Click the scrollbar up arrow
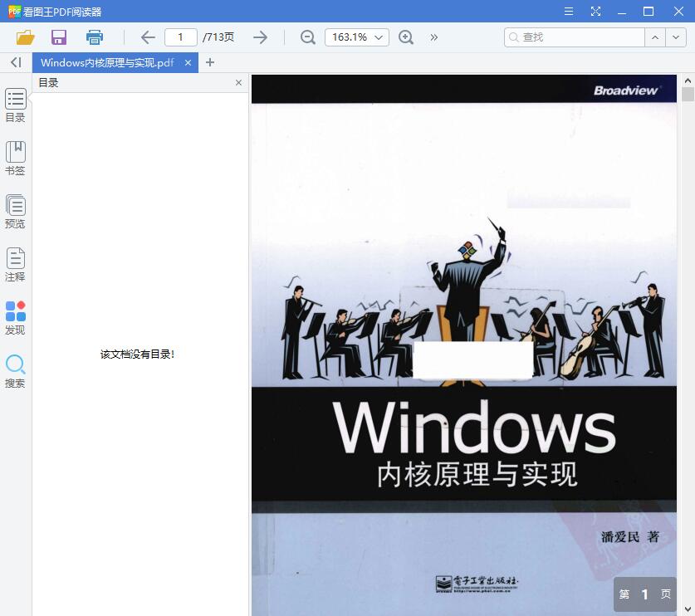The height and width of the screenshot is (616, 695). point(688,81)
